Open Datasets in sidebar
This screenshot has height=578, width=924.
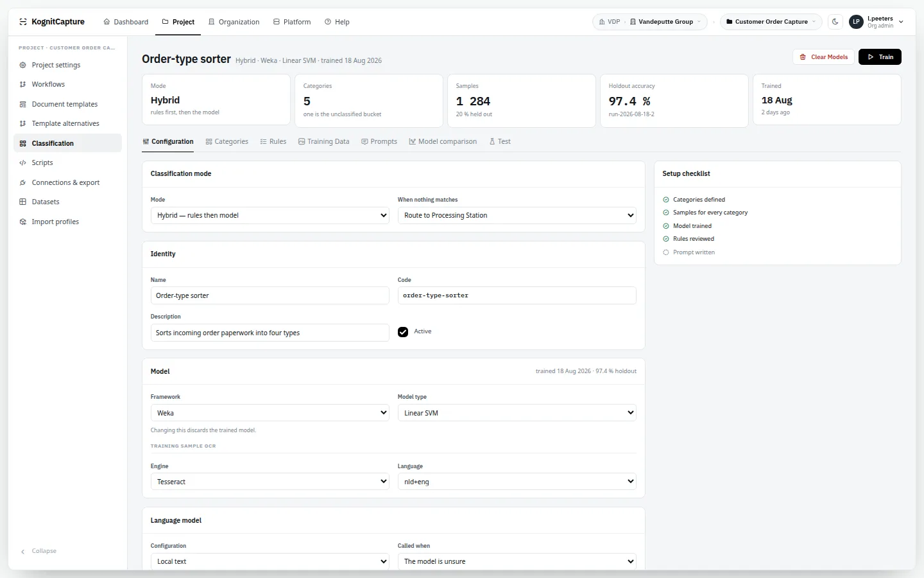tap(67, 202)
